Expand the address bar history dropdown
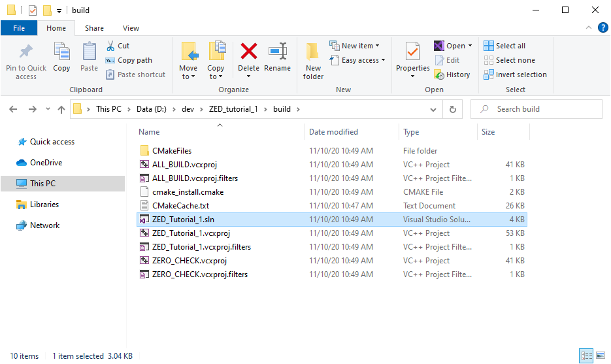 click(x=433, y=110)
